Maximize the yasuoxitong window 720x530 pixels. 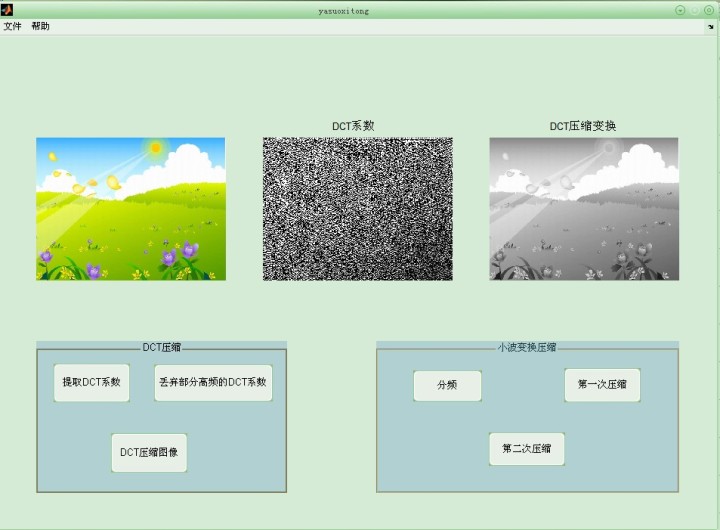[x=695, y=10]
